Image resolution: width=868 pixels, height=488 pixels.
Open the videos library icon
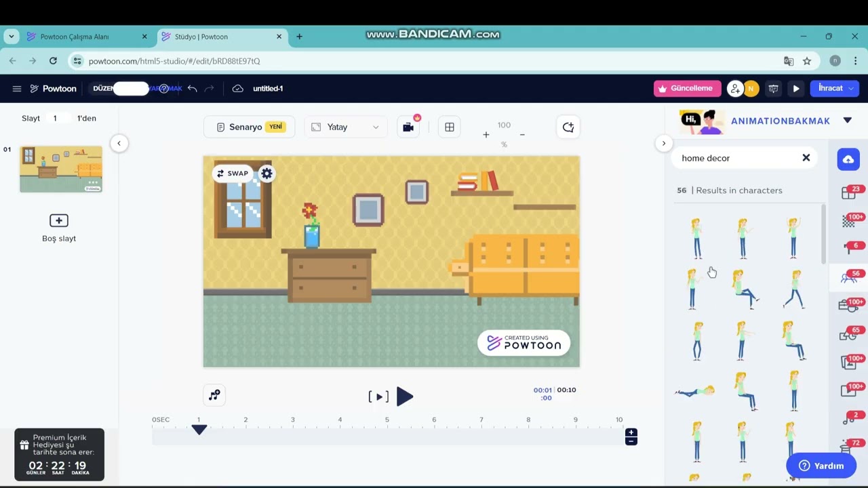(x=849, y=390)
